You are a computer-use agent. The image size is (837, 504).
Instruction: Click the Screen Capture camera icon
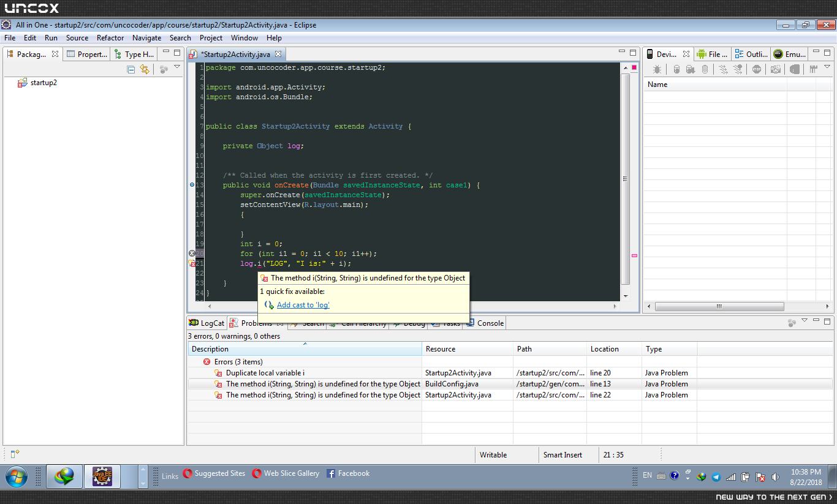coord(776,69)
